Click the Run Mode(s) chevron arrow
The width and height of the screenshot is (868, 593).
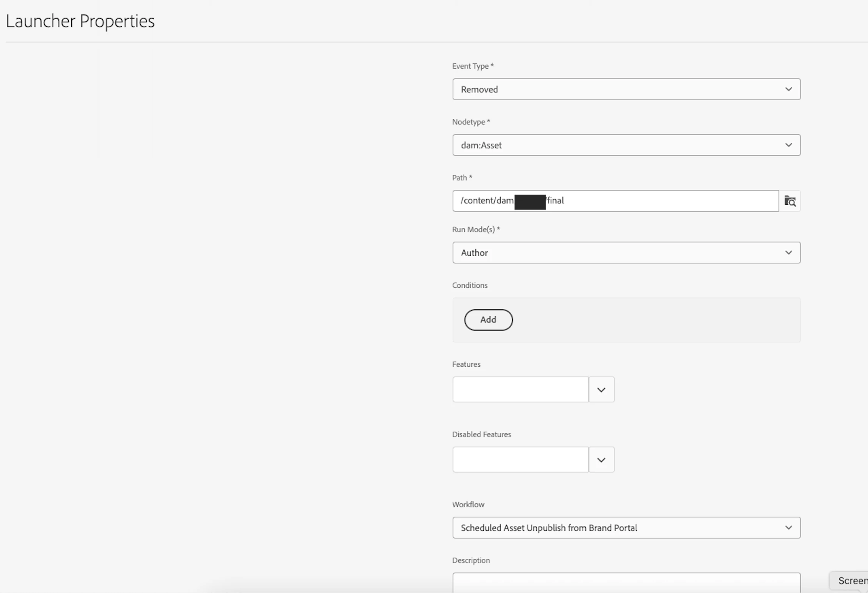tap(788, 252)
